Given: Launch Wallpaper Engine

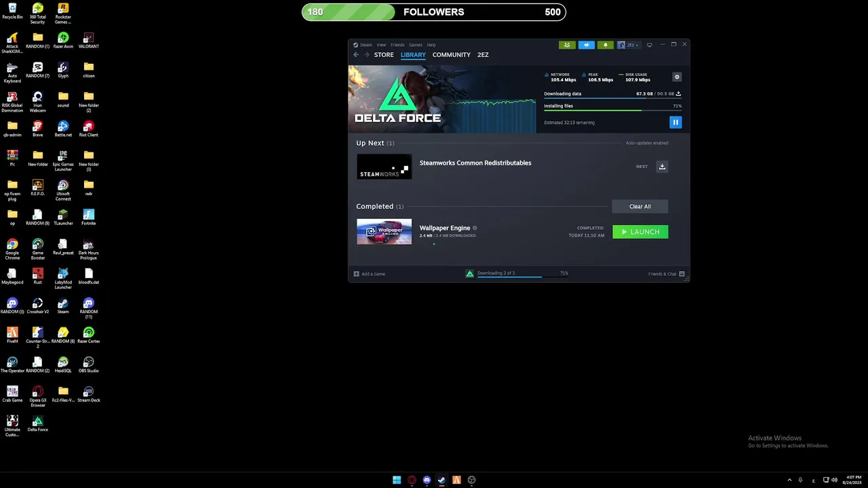Looking at the screenshot, I should click(640, 232).
